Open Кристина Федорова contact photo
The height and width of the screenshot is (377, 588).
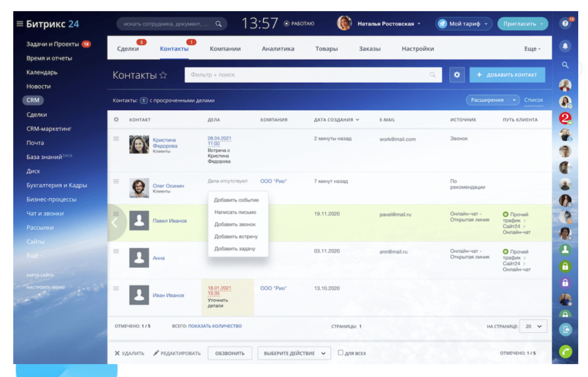click(139, 144)
